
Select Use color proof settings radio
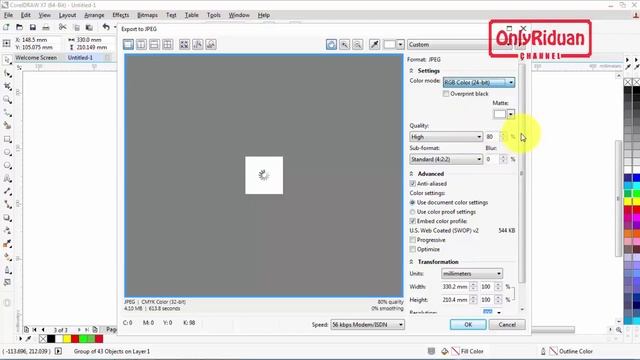(413, 212)
